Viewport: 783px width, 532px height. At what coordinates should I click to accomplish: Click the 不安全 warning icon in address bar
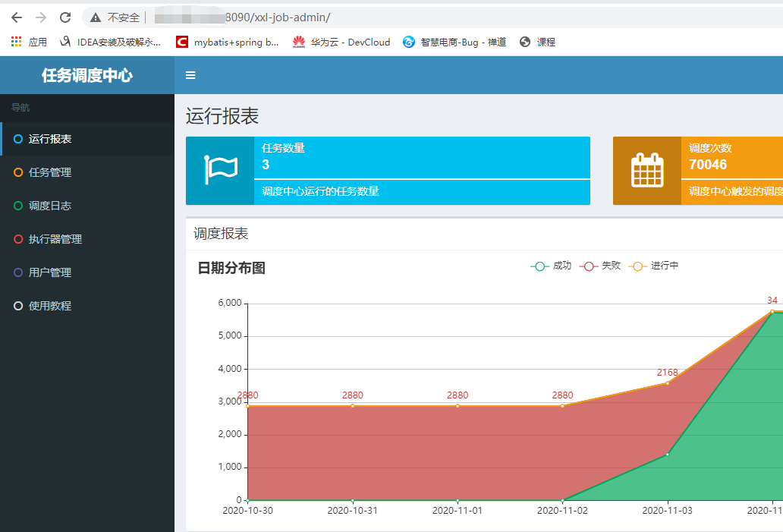point(94,16)
